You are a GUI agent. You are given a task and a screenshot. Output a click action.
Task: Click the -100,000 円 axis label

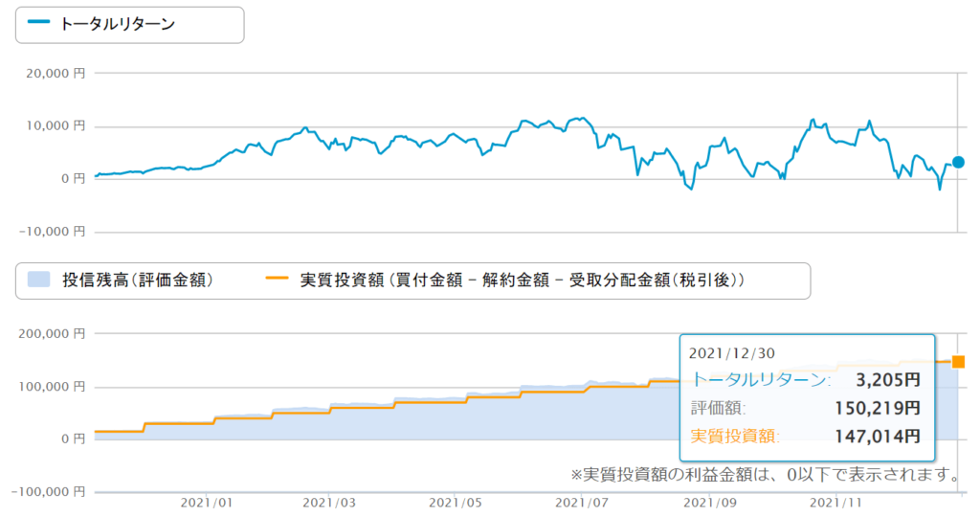pos(48,491)
